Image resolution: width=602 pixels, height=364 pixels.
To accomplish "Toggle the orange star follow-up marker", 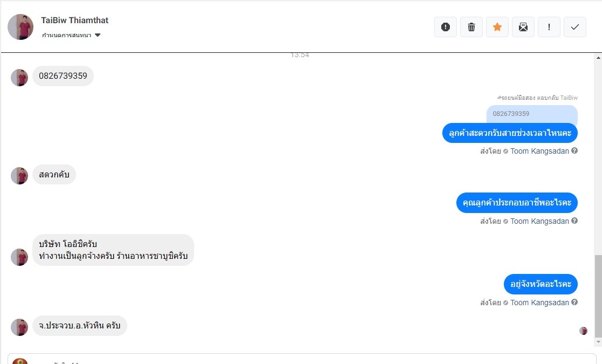I will (497, 27).
